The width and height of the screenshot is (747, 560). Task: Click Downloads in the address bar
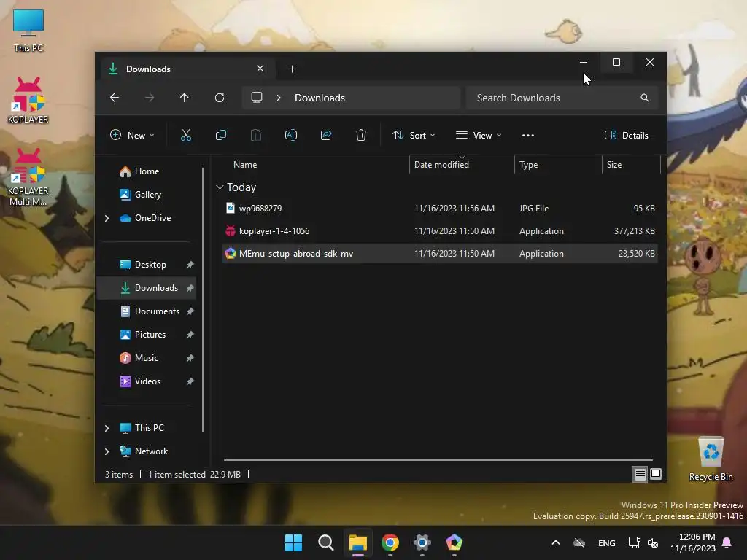(320, 98)
